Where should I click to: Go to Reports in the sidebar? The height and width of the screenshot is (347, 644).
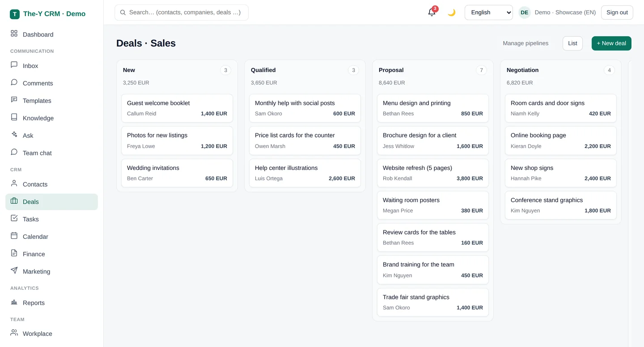tap(51, 303)
